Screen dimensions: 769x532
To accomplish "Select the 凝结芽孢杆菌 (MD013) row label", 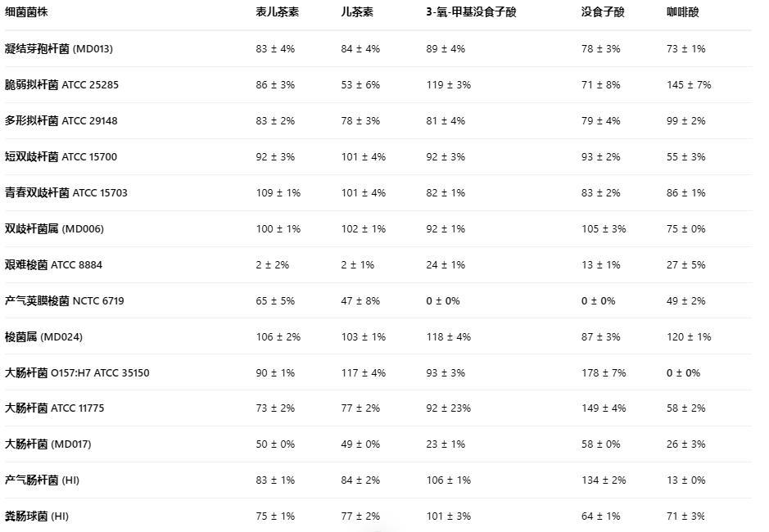I will 59,49.
